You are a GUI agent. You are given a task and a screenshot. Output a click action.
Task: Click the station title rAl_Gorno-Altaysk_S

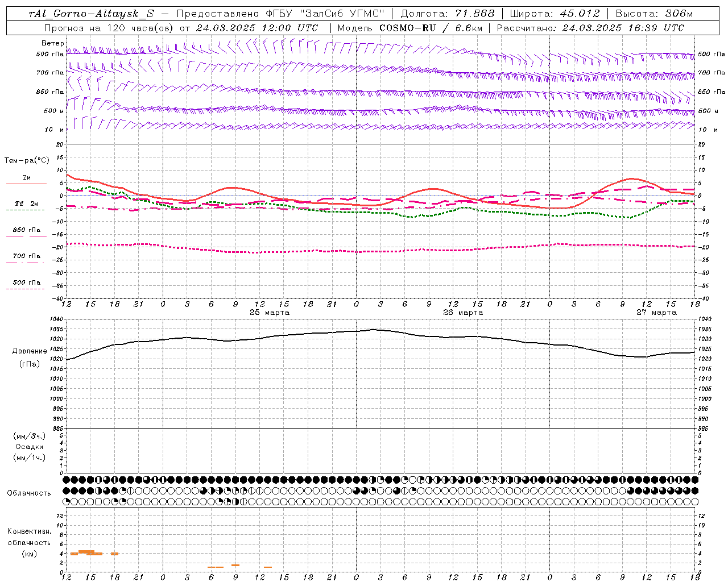point(92,14)
